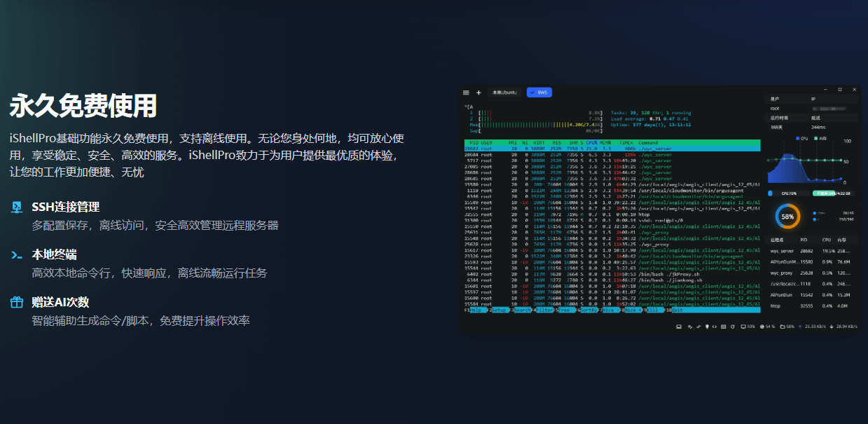This screenshot has width=868, height=424.
Task: Click the 本地终端 feature title
Action: tap(54, 254)
